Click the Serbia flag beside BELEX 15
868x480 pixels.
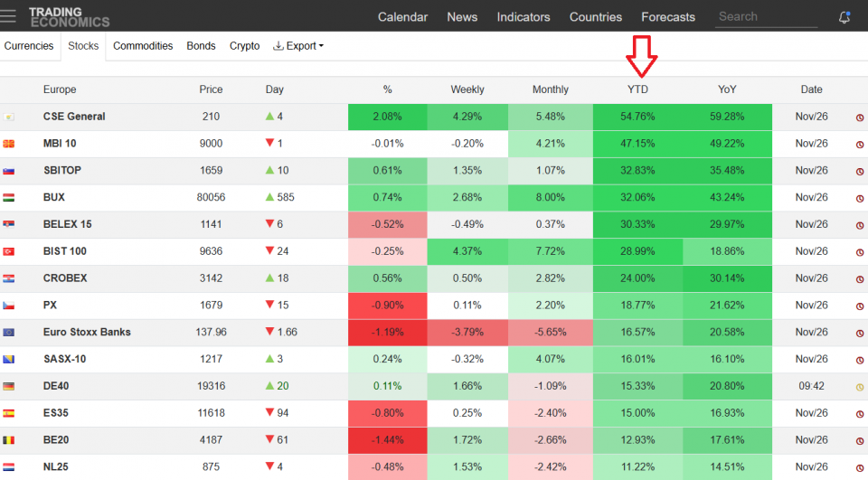(8, 224)
